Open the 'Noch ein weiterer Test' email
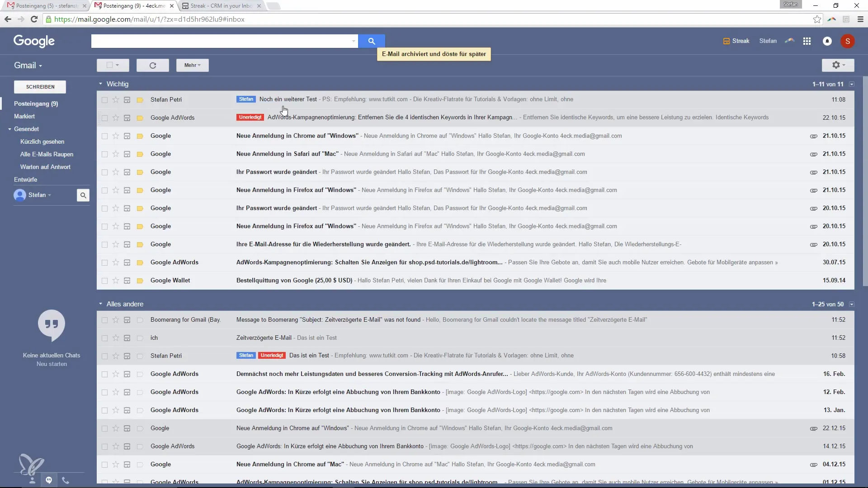 pos(476,99)
